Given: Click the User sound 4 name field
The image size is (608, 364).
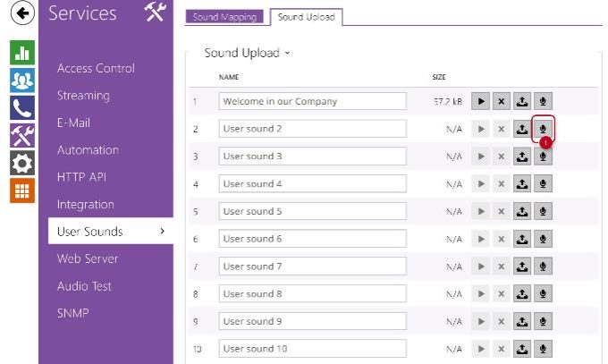Looking at the screenshot, I should pyautogui.click(x=312, y=184).
